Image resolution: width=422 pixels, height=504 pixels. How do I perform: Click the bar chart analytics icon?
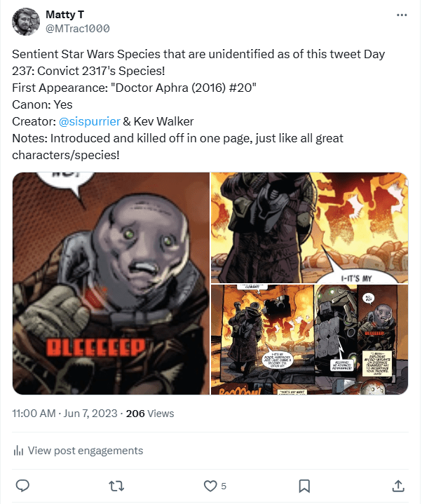[x=19, y=451]
